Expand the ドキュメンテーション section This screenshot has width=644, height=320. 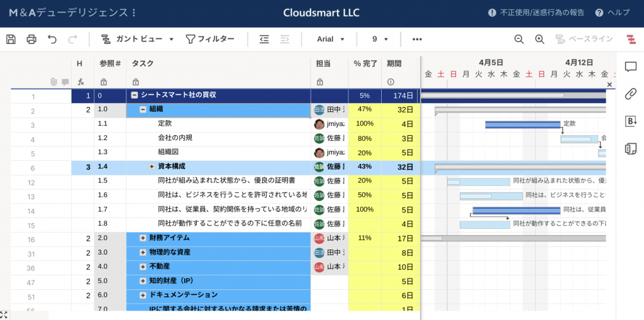[143, 295]
